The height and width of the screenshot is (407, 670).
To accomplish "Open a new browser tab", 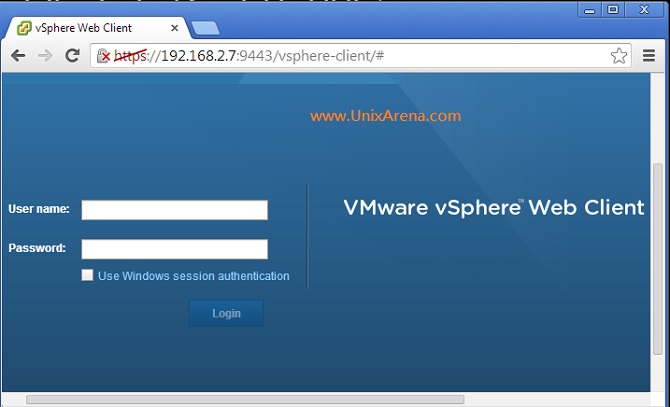I will [x=206, y=28].
